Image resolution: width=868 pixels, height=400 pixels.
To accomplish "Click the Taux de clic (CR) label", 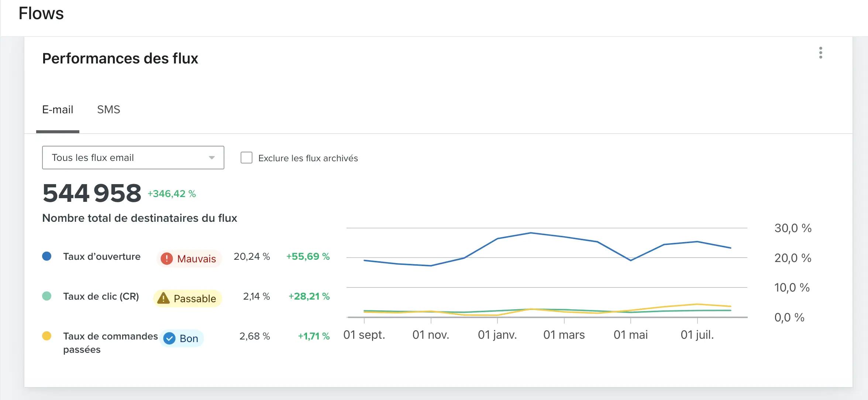I will [x=101, y=296].
